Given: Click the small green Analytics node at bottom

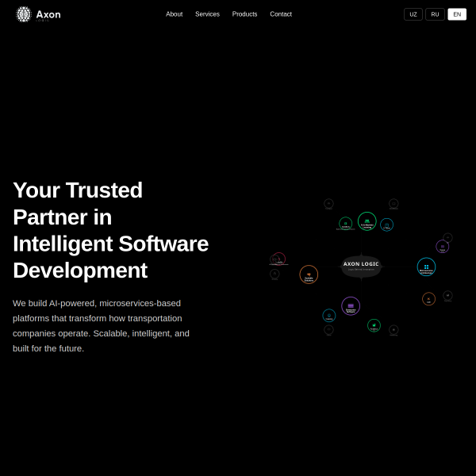Looking at the screenshot, I should coord(374,326).
